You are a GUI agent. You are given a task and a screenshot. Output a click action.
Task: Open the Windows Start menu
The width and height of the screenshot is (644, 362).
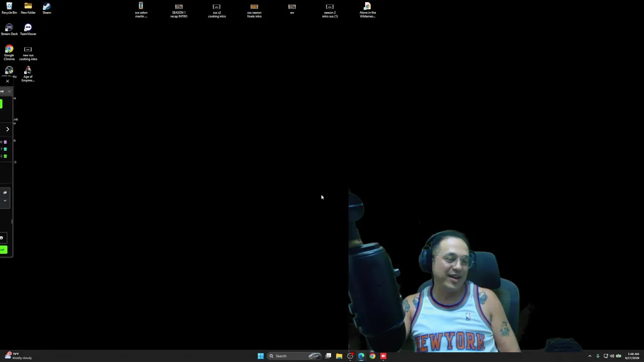261,356
